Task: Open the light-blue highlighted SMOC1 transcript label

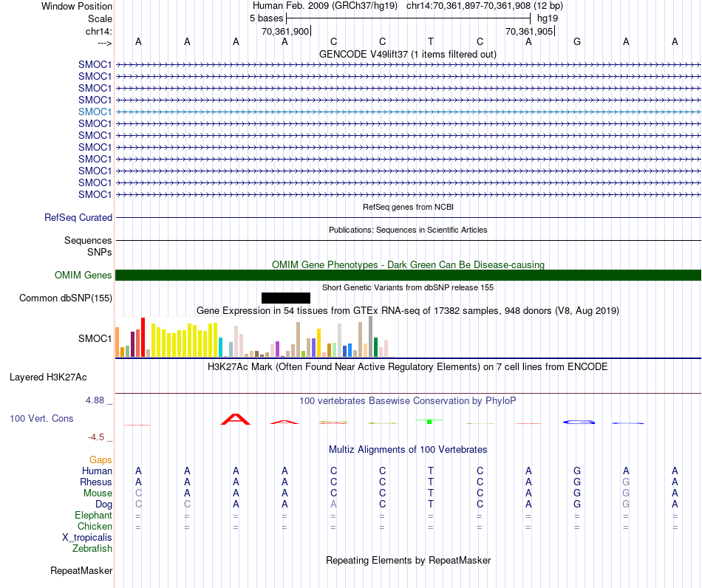Action: [x=95, y=112]
